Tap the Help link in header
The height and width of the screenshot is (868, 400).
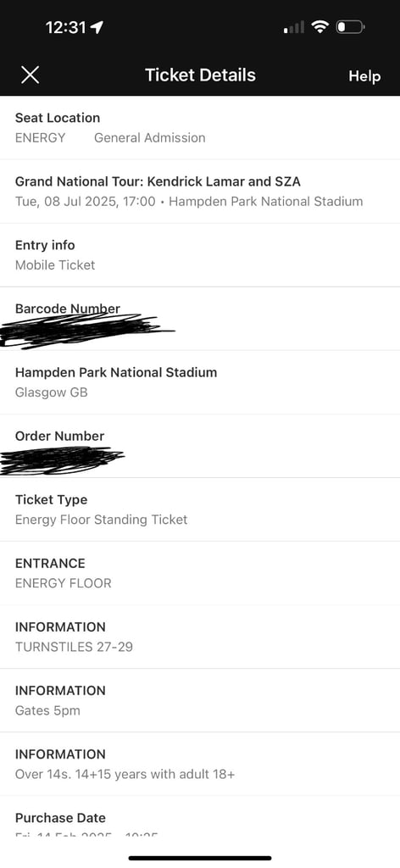364,75
